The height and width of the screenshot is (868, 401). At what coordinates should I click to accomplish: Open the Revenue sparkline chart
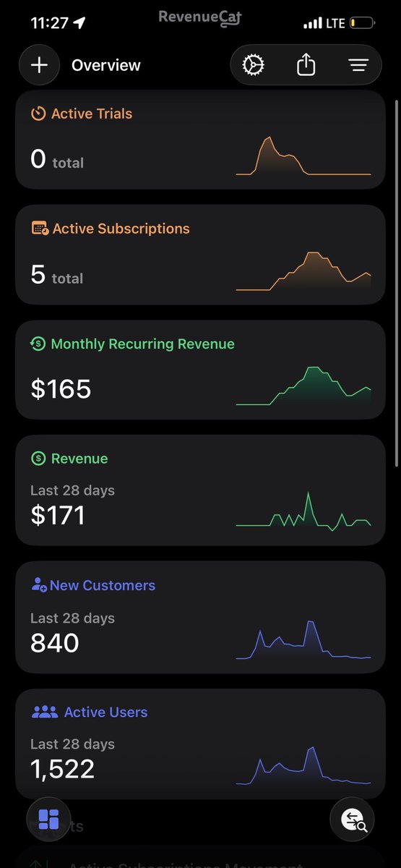[x=303, y=511]
